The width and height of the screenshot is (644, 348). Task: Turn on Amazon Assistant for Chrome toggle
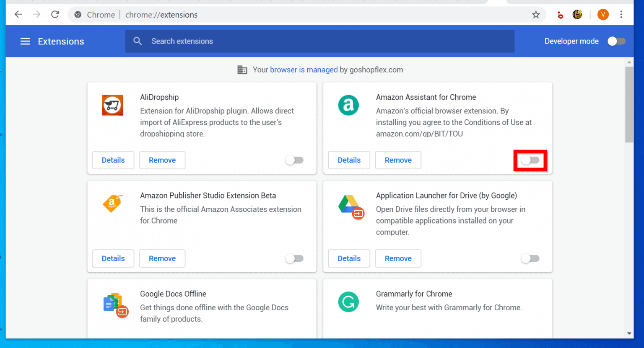pos(530,160)
